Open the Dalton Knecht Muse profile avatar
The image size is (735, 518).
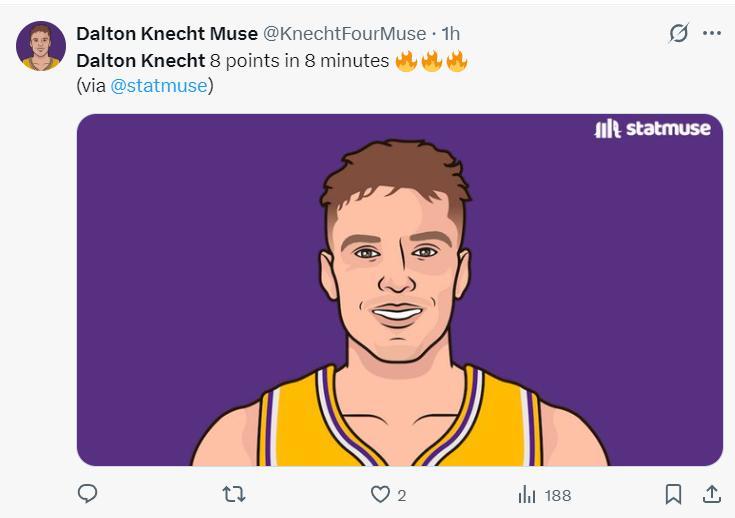click(41, 46)
